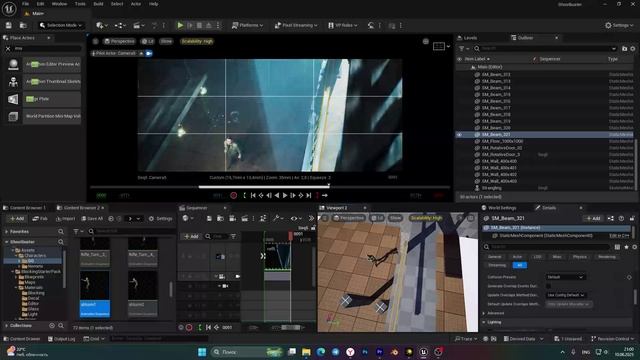
Task: Click the Add button in Sequencer
Action: (x=191, y=236)
